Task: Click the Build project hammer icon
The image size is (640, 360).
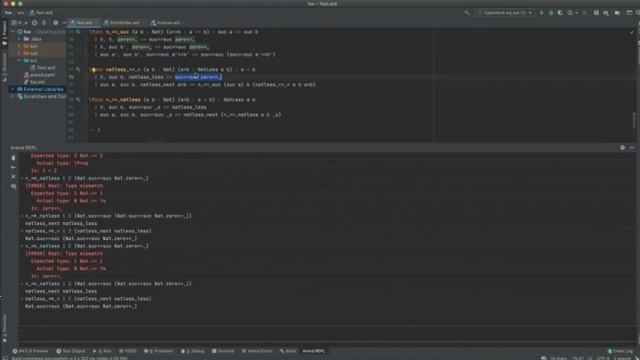Action: 467,13
